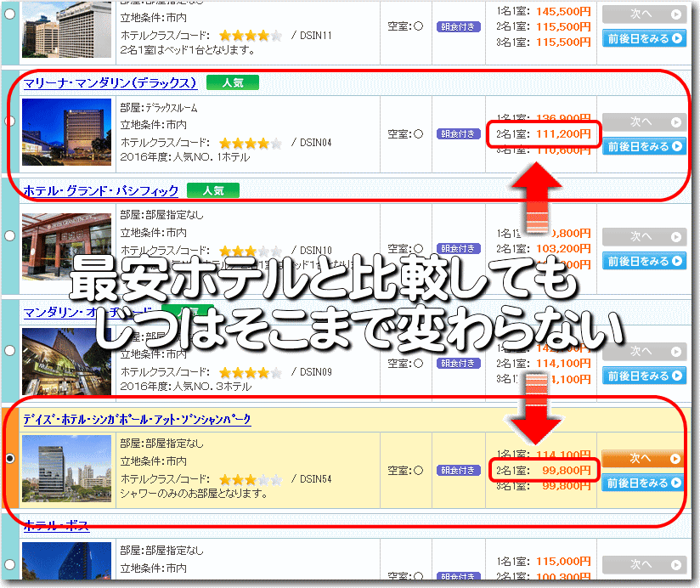This screenshot has width=700, height=588.
Task: Click the 114,100円 Mandarin Orchard two-person price
Action: point(563,364)
